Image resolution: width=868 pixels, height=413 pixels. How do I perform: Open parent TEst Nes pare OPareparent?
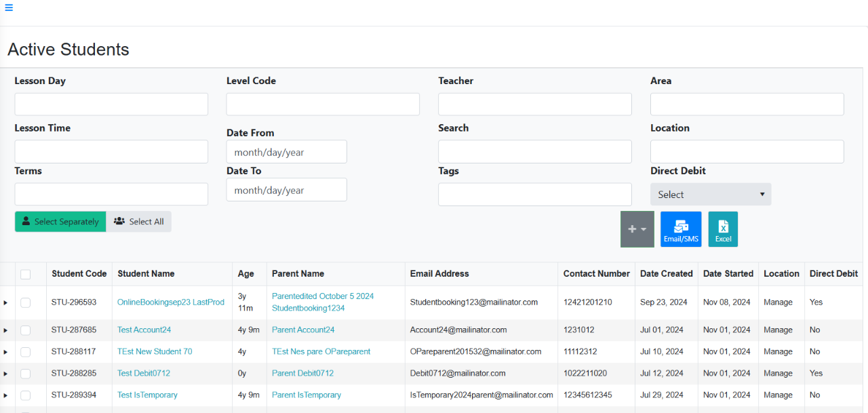click(321, 352)
